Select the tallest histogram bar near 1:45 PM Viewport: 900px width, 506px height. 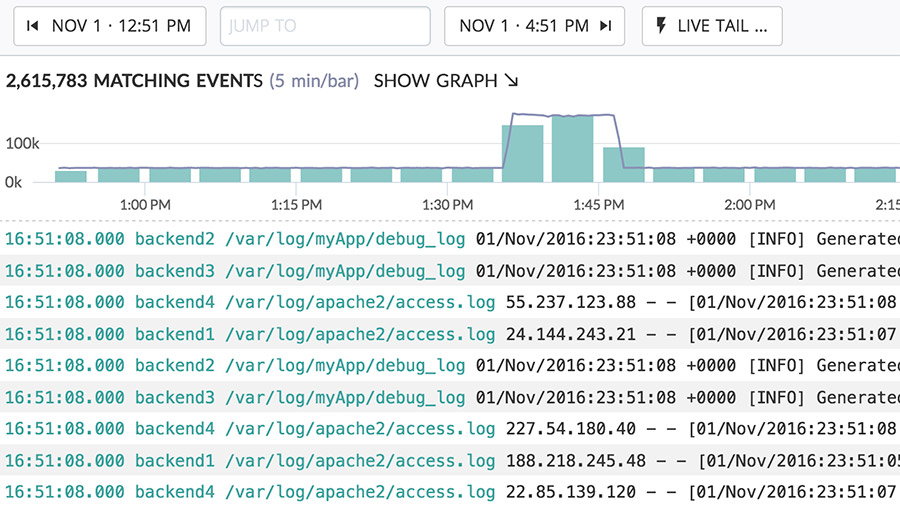point(572,149)
